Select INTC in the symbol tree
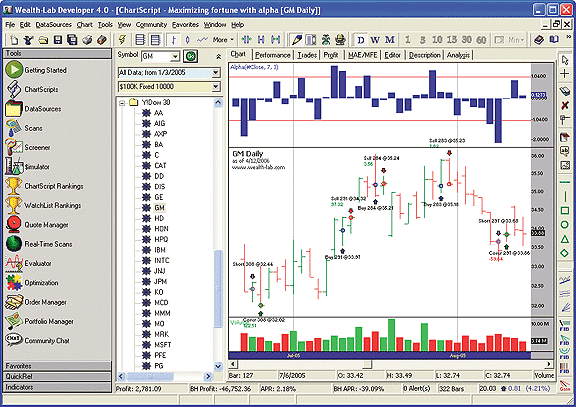This screenshot has width=576, height=407. tap(161, 260)
